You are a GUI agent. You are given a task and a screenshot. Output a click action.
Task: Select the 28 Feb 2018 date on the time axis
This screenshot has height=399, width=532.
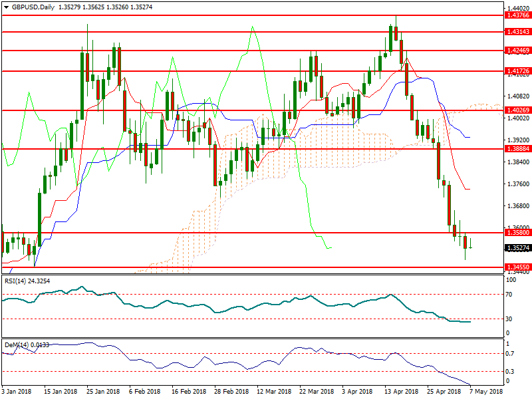pos(232,392)
